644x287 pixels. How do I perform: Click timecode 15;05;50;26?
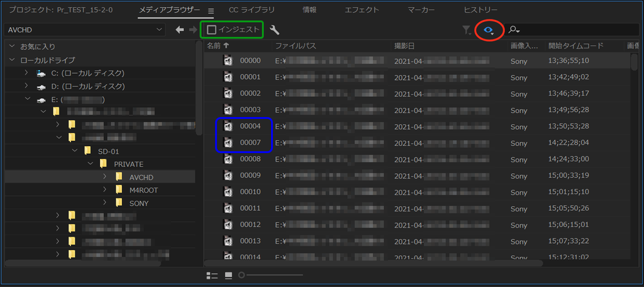click(569, 209)
